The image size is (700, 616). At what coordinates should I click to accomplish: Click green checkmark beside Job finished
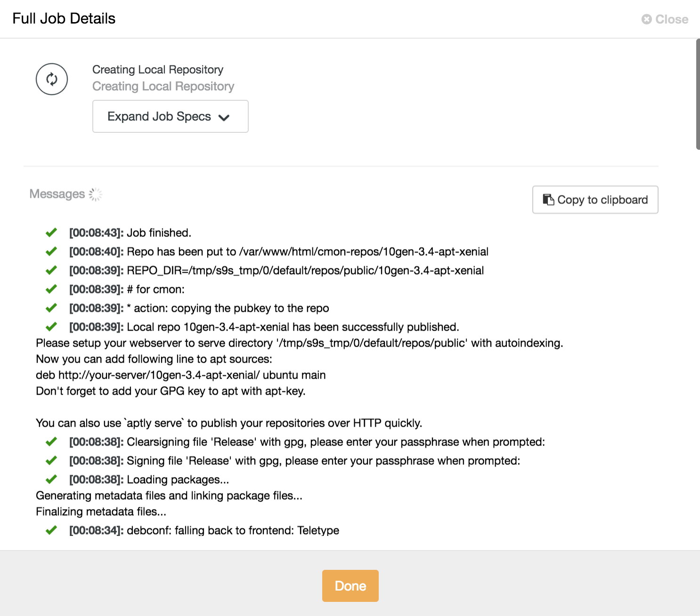pyautogui.click(x=51, y=233)
